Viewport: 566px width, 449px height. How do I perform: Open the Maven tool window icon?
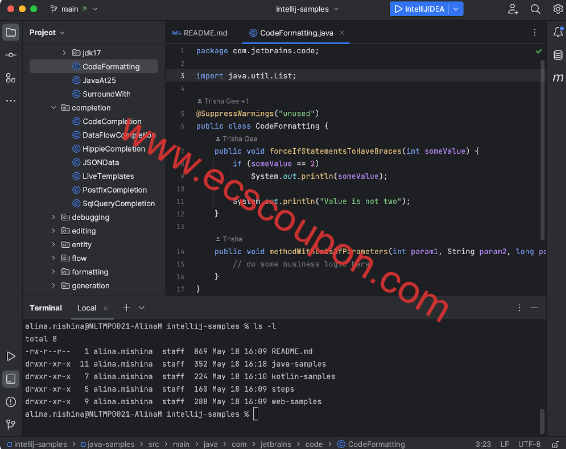558,77
